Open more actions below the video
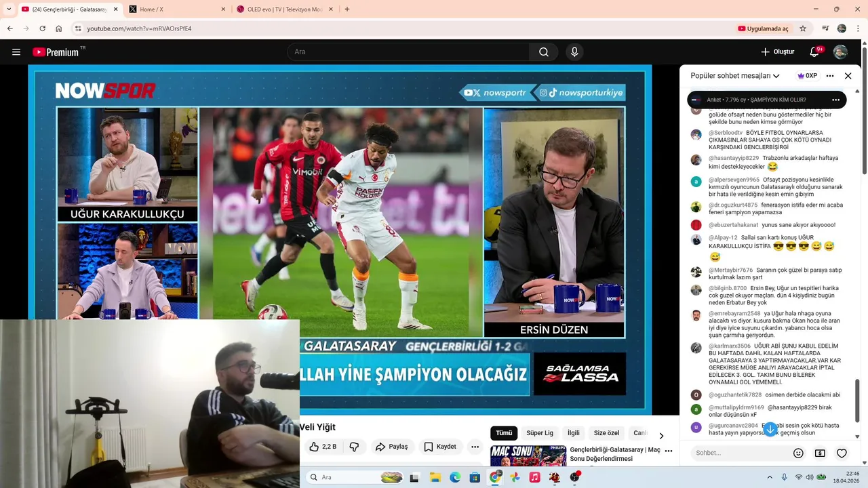868x488 pixels. pyautogui.click(x=475, y=447)
